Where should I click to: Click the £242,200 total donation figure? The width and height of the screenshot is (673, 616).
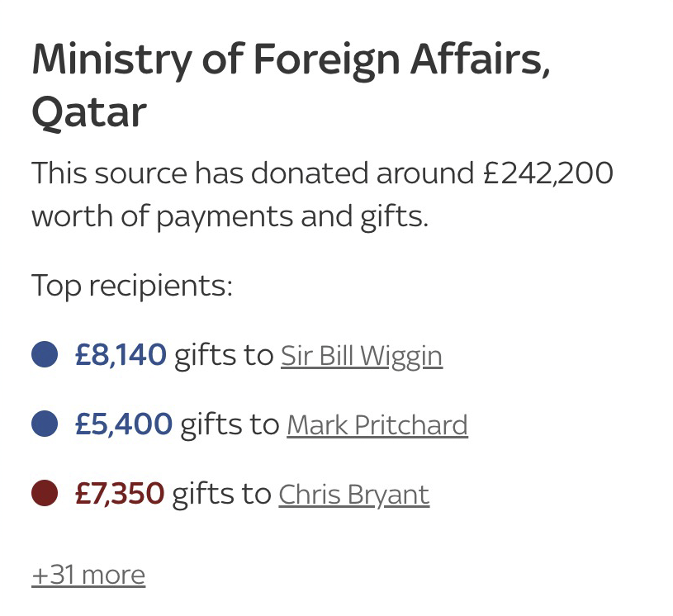click(548, 173)
